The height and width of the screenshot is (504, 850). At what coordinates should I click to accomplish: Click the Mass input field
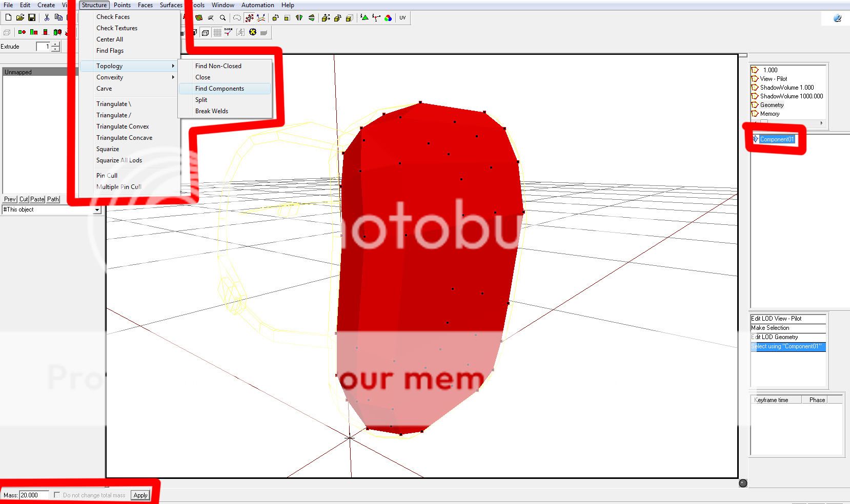coord(34,495)
